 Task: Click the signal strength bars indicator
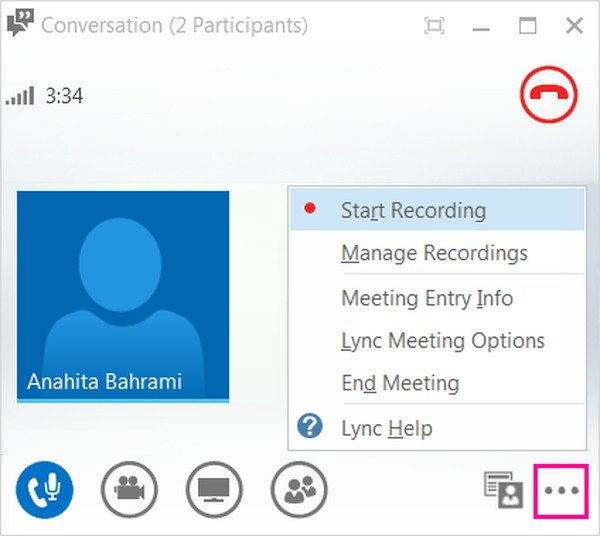click(20, 97)
